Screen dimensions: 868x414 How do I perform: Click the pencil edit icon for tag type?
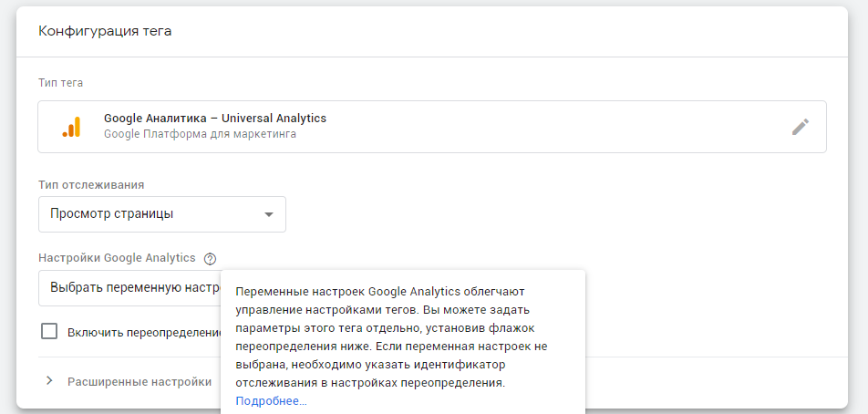(x=800, y=127)
